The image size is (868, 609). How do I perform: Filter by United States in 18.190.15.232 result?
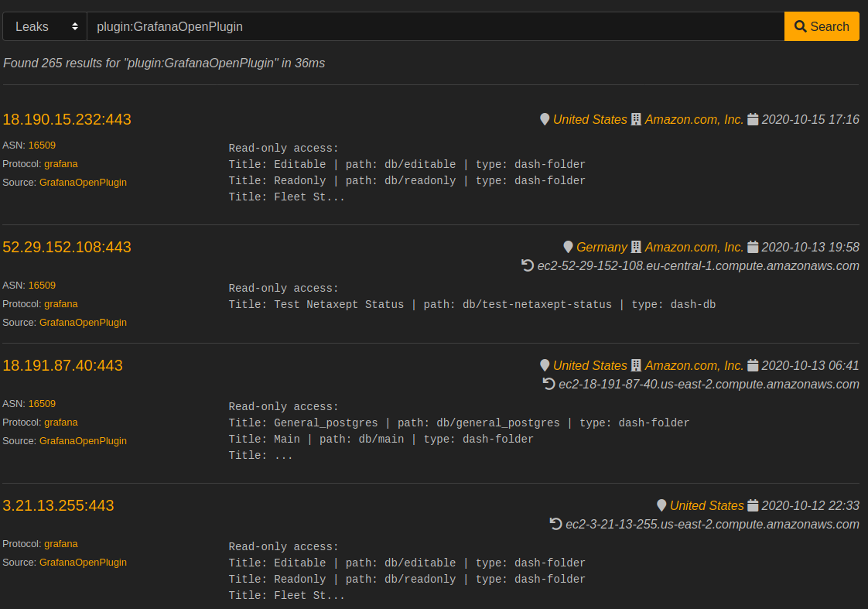(x=590, y=120)
